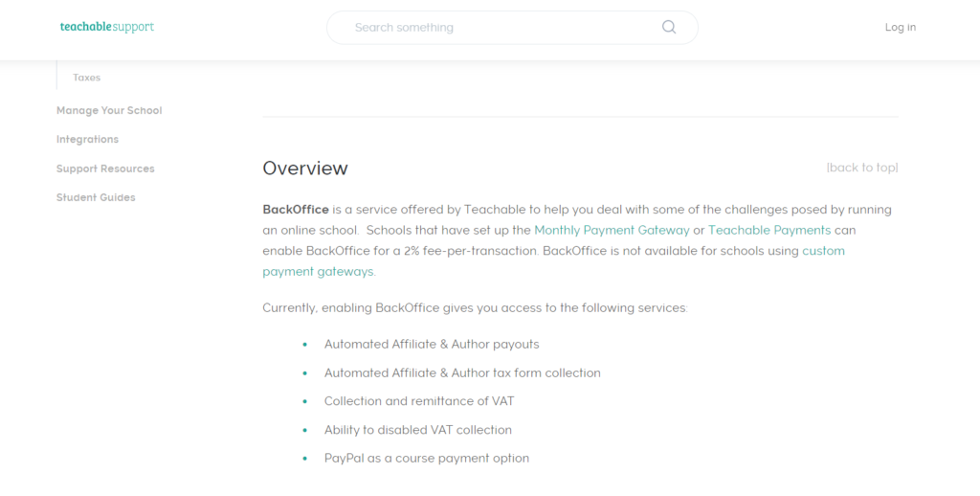Open Student Guides in the sidebar
The height and width of the screenshot is (496, 980).
[x=96, y=197]
